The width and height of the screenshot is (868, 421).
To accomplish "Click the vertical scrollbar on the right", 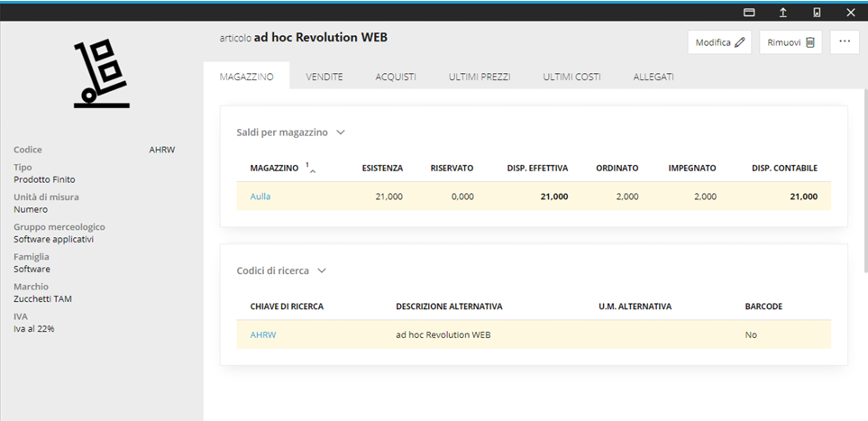I will [865, 180].
